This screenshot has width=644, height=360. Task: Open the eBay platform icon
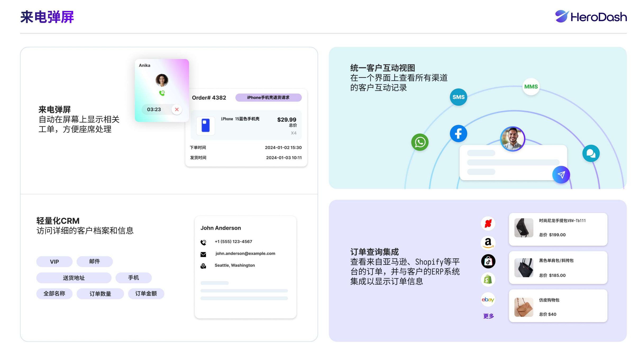pyautogui.click(x=488, y=299)
